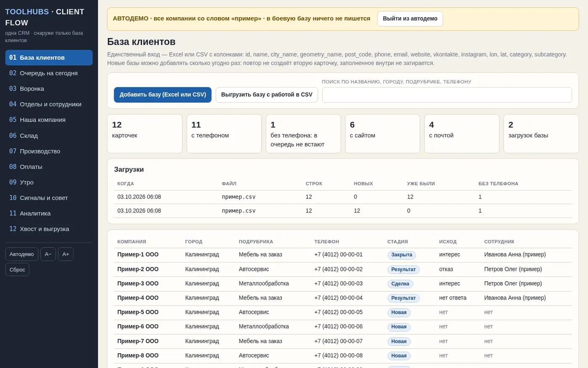Open the Аналитика section
This screenshot has height=368, width=588.
pyautogui.click(x=49, y=213)
